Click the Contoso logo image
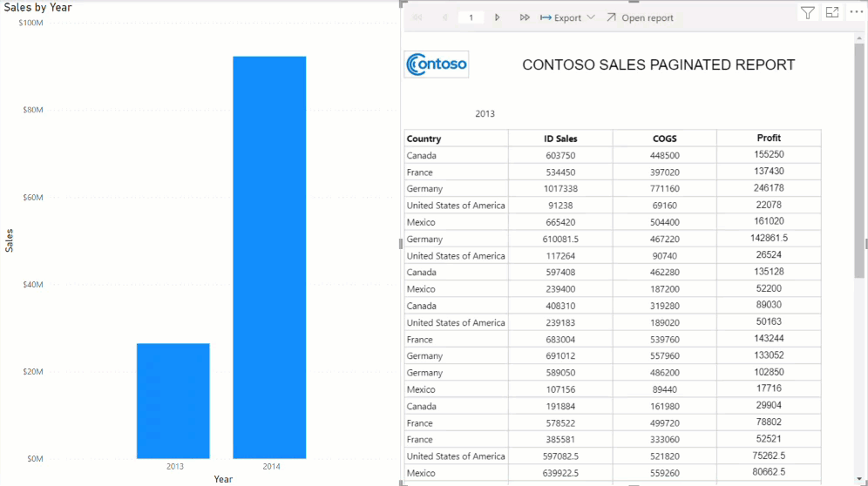 point(437,64)
